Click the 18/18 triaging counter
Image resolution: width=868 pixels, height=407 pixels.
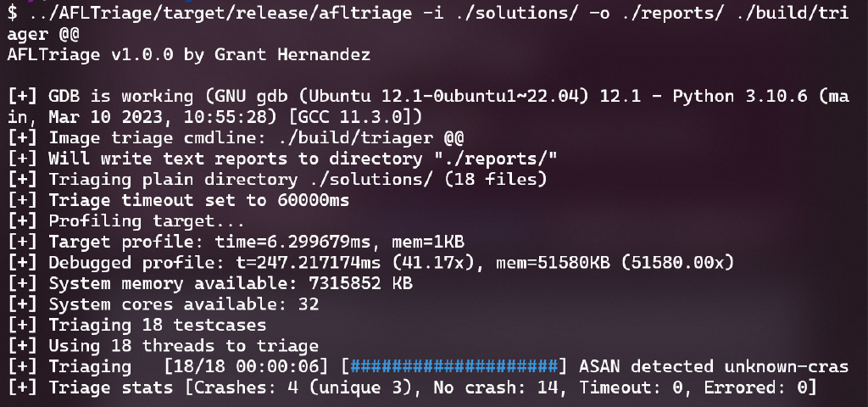(199, 366)
